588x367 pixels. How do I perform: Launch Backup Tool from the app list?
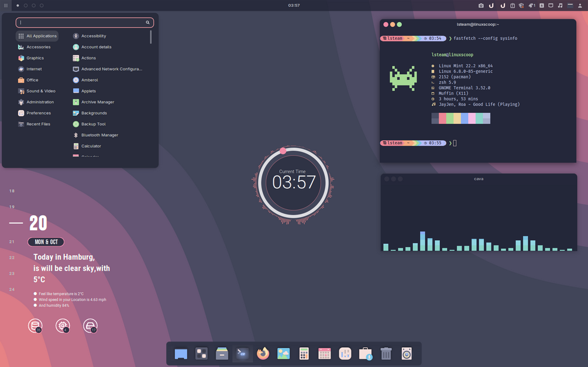pyautogui.click(x=90, y=124)
